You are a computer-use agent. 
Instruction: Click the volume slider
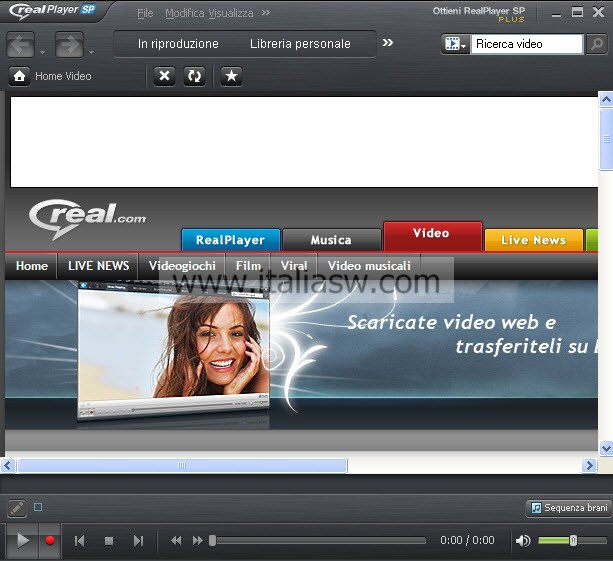(572, 541)
